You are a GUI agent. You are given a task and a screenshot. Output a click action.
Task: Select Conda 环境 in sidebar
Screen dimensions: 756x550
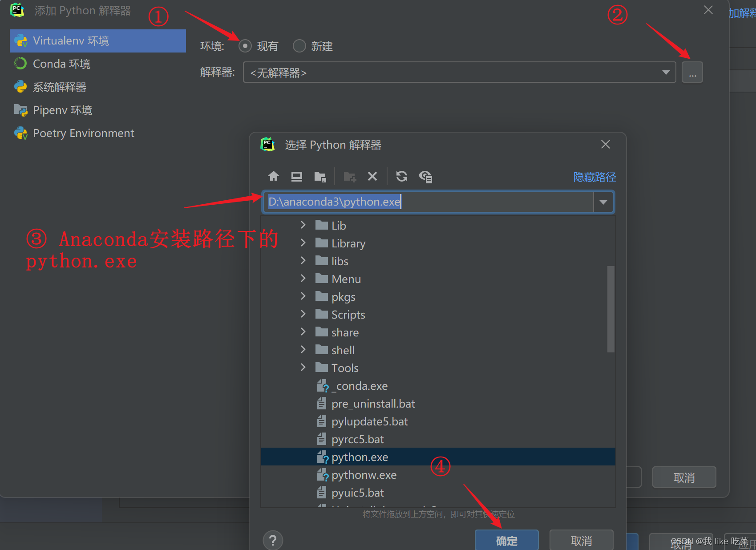(98, 64)
